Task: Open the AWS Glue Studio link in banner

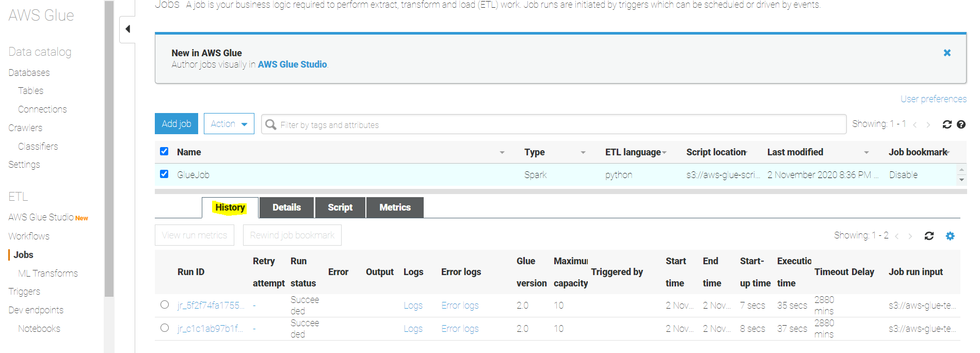Action: coord(292,65)
